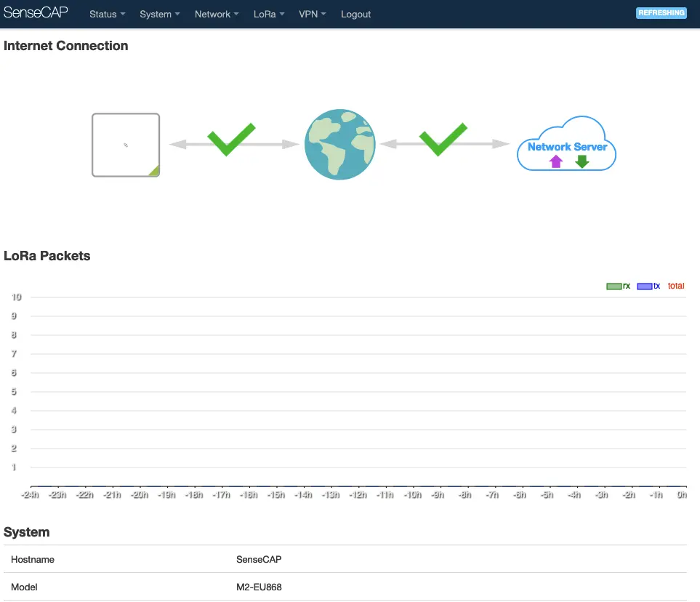700x602 pixels.
Task: Click the Network Server cloud icon
Action: [x=566, y=144]
